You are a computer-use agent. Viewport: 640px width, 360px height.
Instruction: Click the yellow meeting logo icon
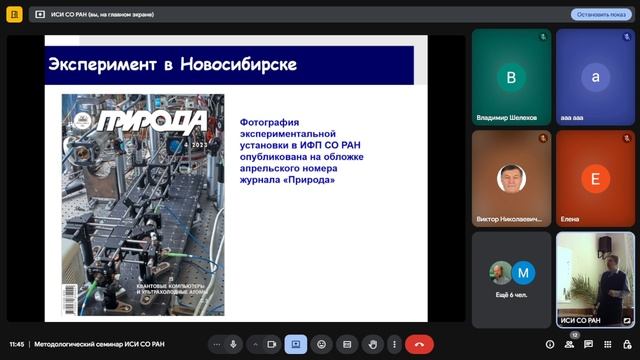[14, 14]
